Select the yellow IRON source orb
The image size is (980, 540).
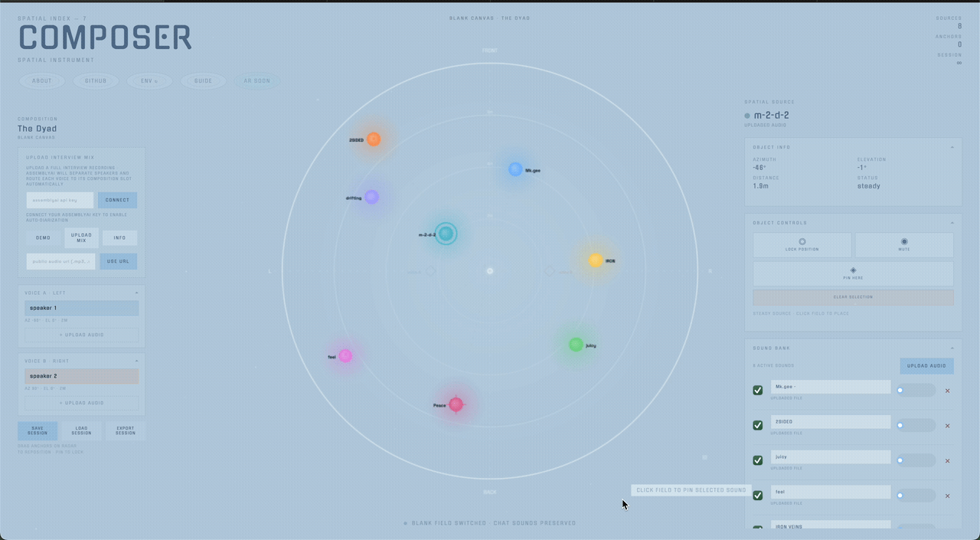595,260
